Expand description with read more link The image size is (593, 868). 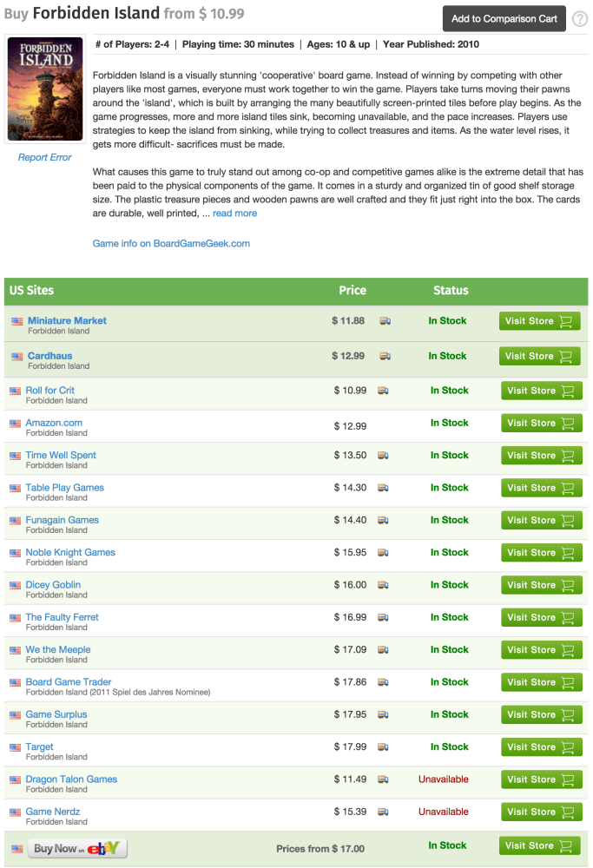234,214
